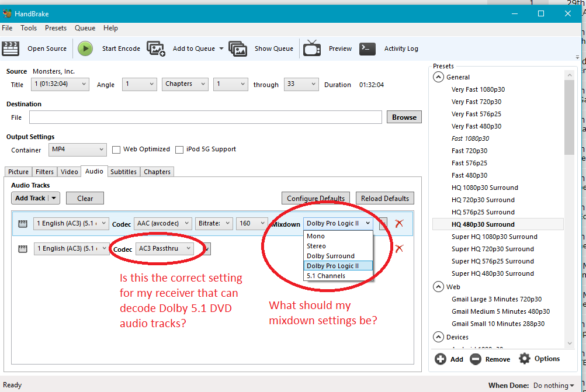Select Mono in the mixdown list
Viewport: 586px width, 392px height.
click(338, 236)
